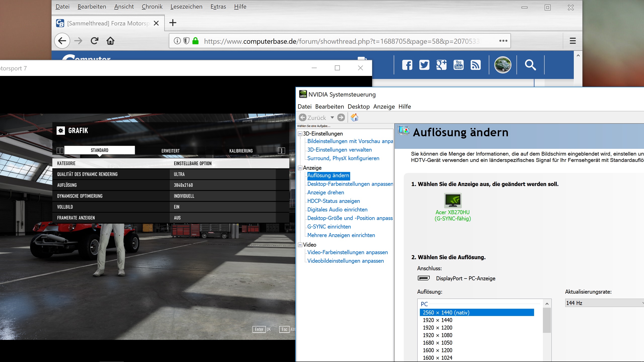Screen dimensions: 644x362
Task: Select the Acer XB270HU display thumbnail
Action: click(453, 201)
